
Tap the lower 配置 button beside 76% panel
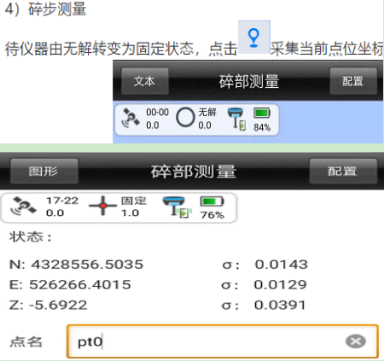pos(343,171)
